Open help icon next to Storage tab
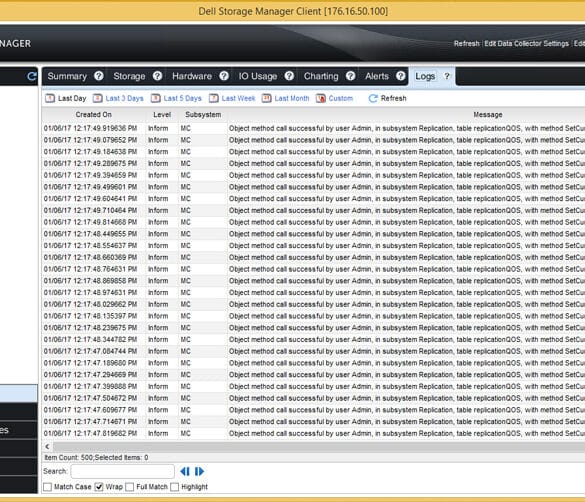 pos(157,76)
